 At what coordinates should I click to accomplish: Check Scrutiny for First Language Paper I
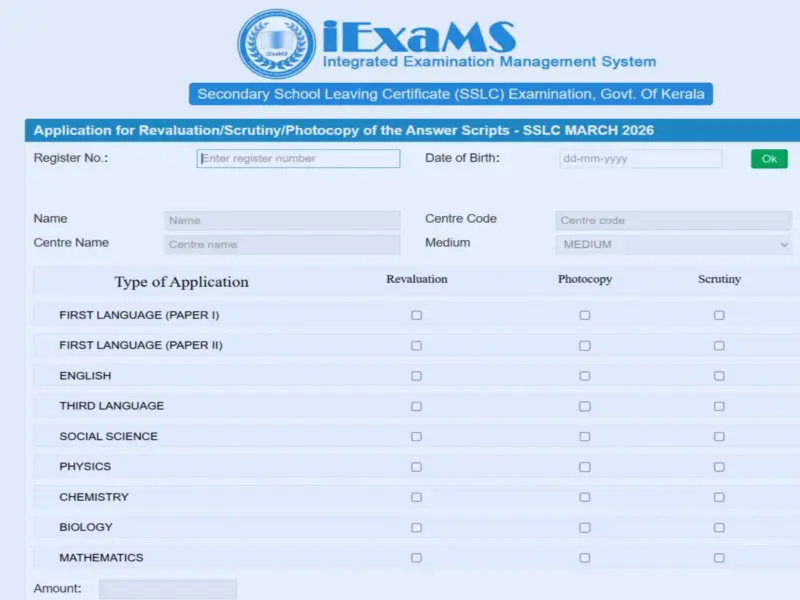tap(719, 315)
